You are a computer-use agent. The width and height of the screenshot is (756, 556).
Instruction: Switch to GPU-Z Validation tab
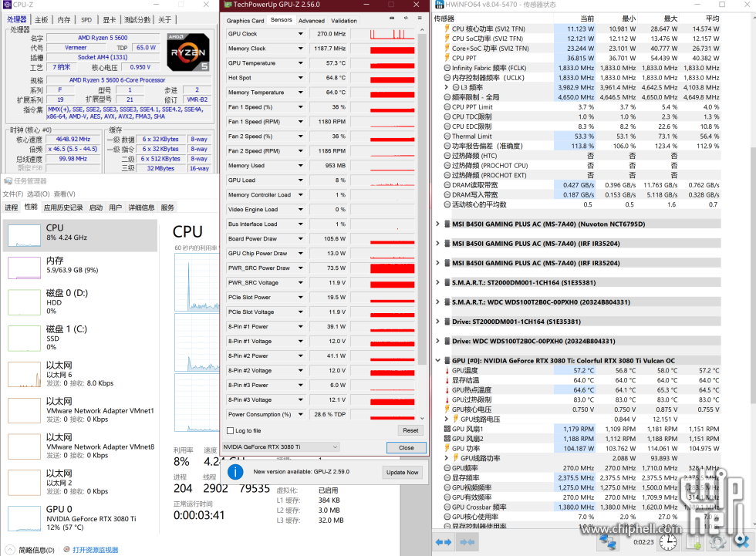[344, 21]
